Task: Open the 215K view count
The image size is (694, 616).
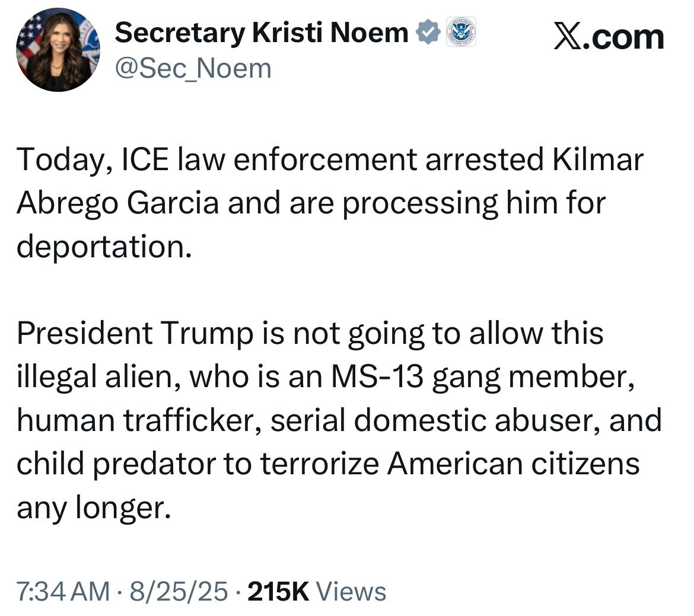Action: pyautogui.click(x=278, y=592)
